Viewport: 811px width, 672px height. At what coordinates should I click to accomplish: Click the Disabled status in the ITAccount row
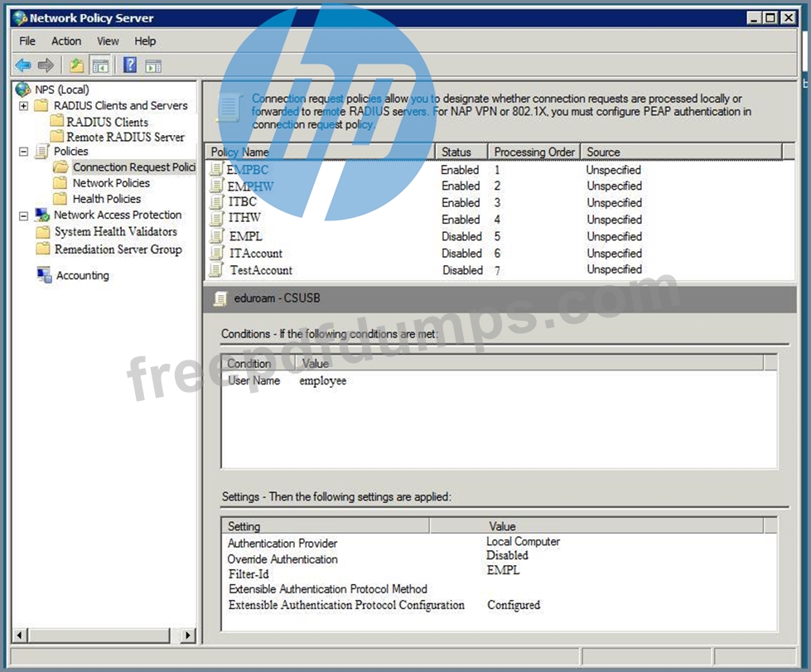462,254
